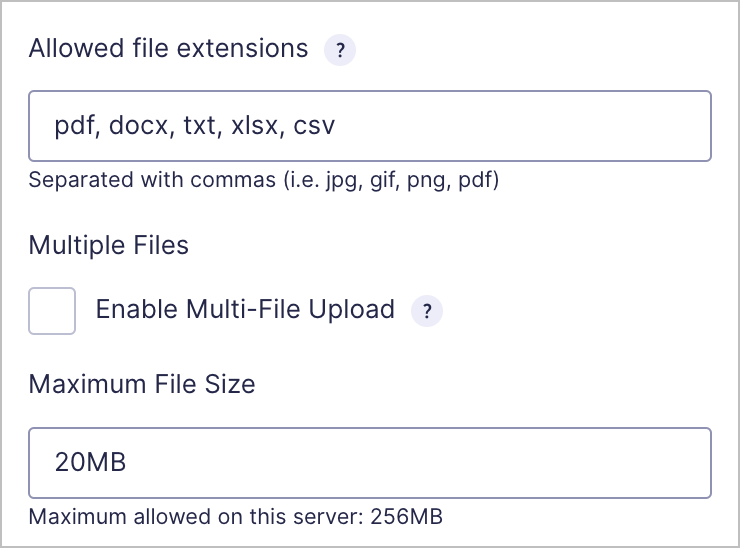Open help tooltip beside Enable Multi-File Upload
The image size is (740, 548).
pos(427,311)
